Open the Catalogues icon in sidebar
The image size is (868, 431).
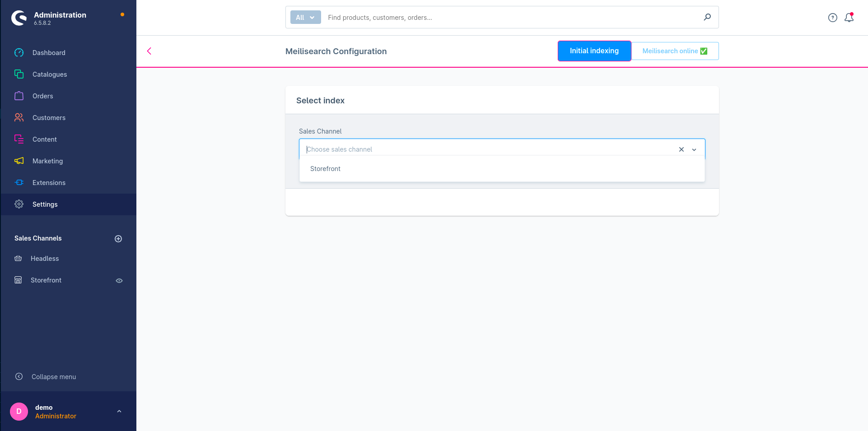tap(19, 74)
